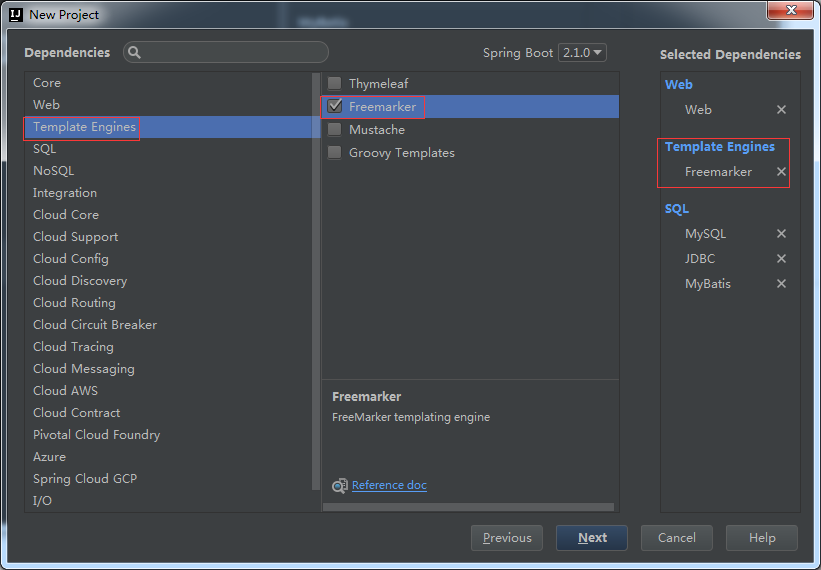The image size is (821, 570).
Task: Click the IntelliJ icon in title bar
Action: [x=15, y=15]
